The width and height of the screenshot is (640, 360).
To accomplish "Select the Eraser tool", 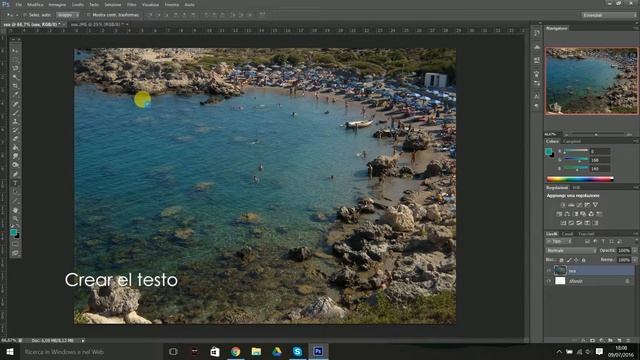I will click(15, 139).
